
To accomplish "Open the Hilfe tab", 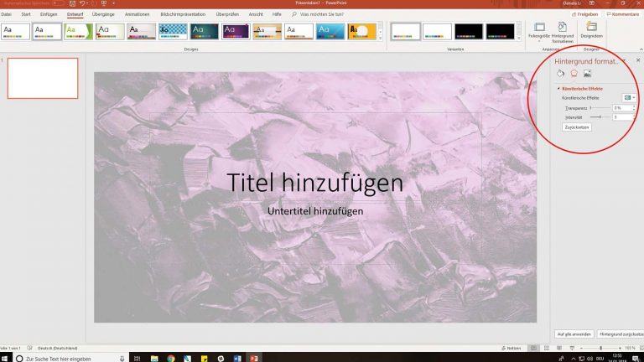I will (x=277, y=14).
